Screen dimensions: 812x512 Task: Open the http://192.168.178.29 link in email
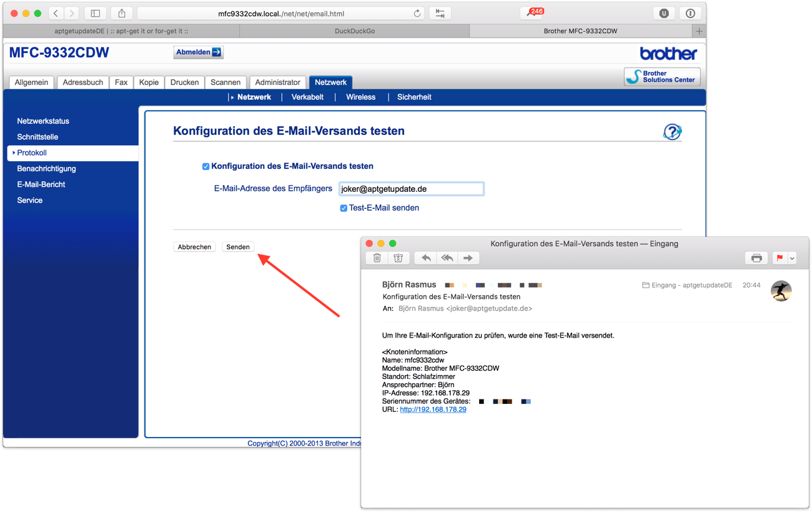(433, 409)
